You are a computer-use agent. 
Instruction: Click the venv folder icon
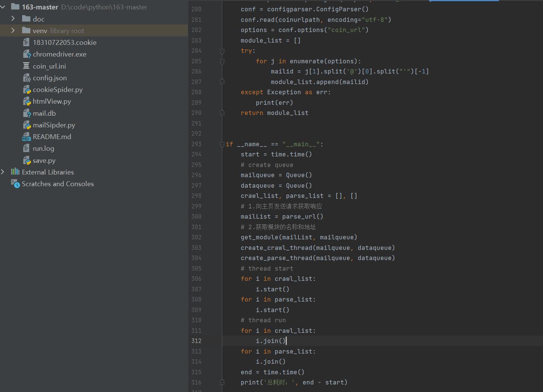point(26,30)
